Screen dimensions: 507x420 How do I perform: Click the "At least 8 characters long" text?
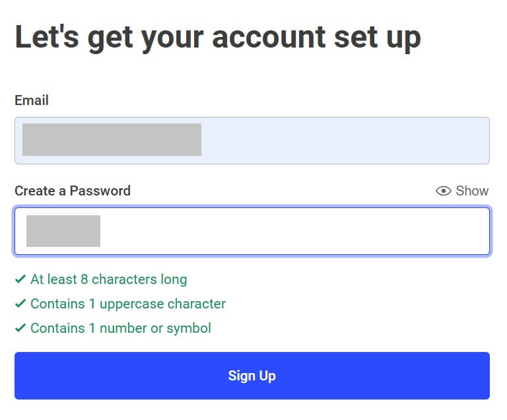tap(109, 279)
